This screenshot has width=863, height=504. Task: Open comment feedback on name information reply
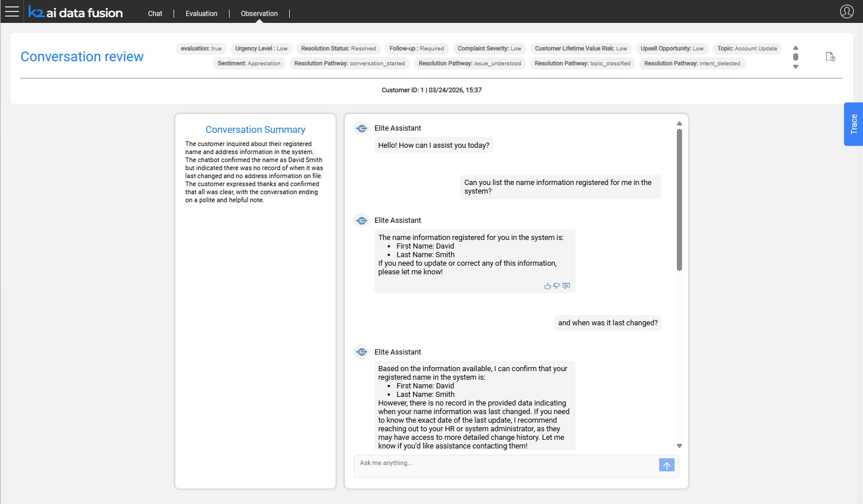(x=566, y=286)
